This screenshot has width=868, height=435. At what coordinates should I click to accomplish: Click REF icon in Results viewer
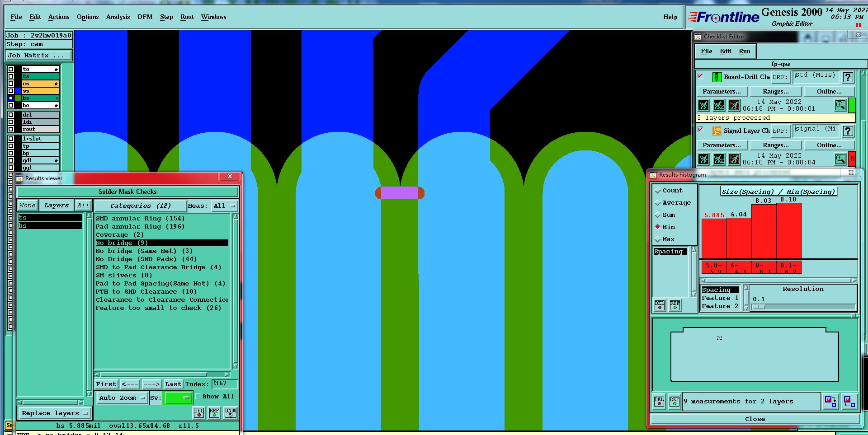(214, 412)
